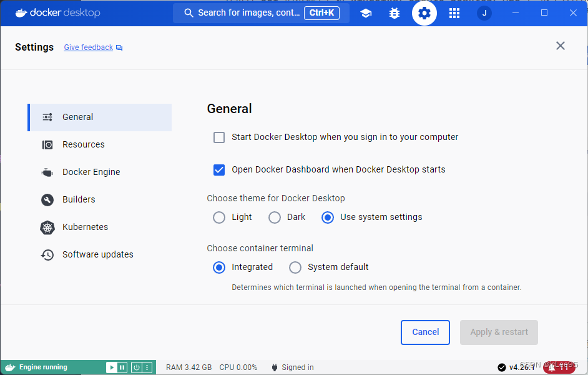
Task: Click the Cancel button
Action: pos(425,332)
